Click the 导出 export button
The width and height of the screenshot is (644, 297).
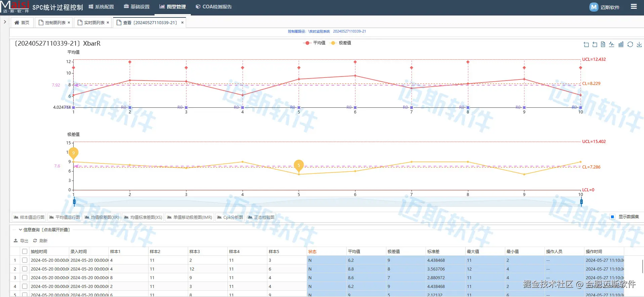pos(21,241)
